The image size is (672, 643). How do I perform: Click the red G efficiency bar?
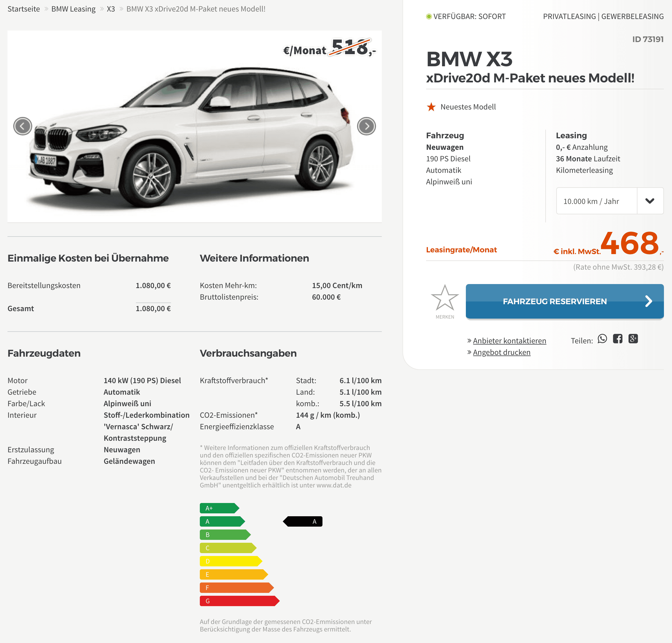point(240,601)
